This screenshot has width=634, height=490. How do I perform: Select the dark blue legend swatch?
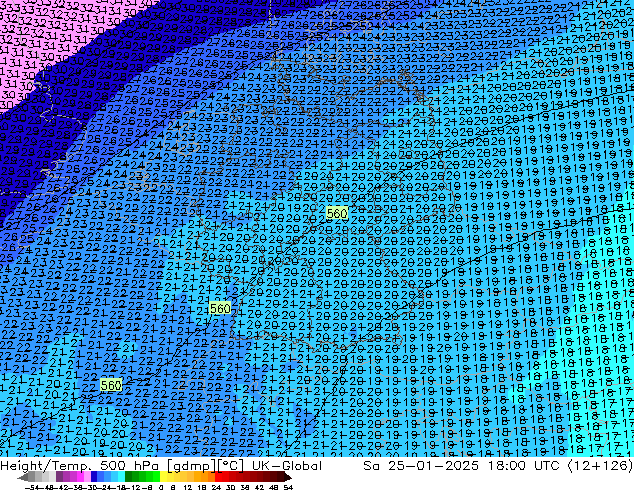pos(94,477)
